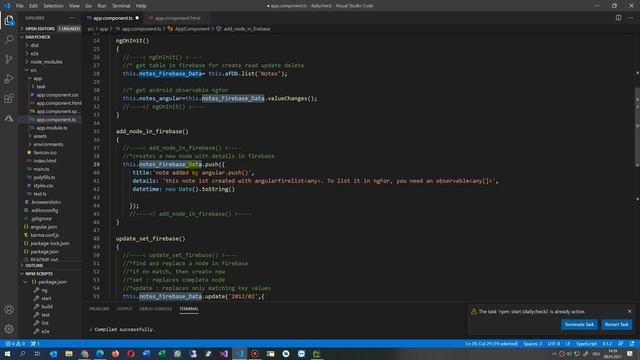
Task: Click the Spaces: 2 indentation indicator
Action: pyautogui.click(x=532, y=344)
